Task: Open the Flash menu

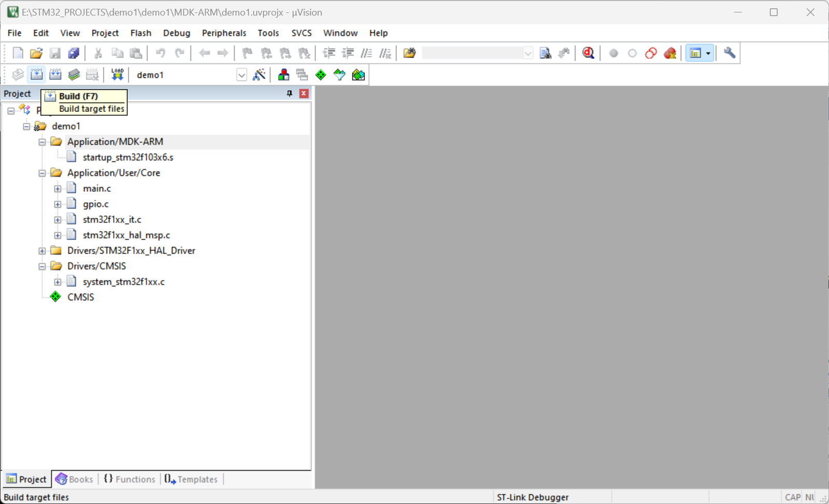Action: point(141,33)
